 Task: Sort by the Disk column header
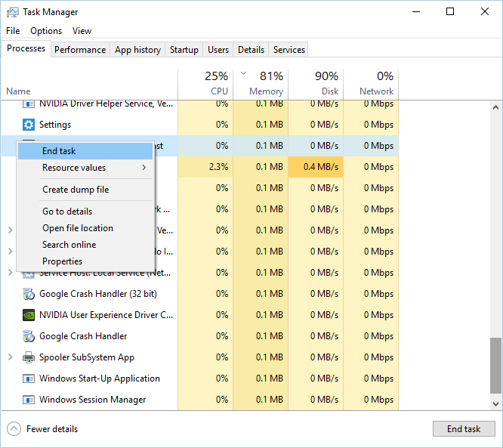[316, 84]
